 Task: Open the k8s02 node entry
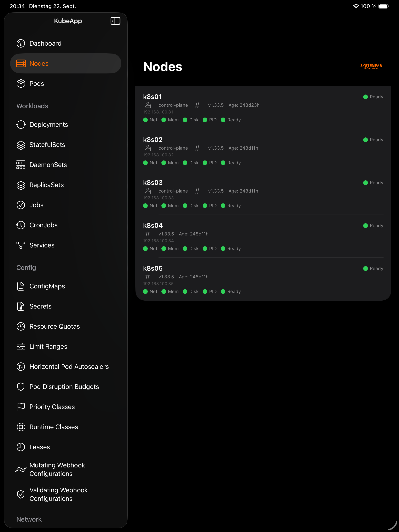(x=263, y=151)
